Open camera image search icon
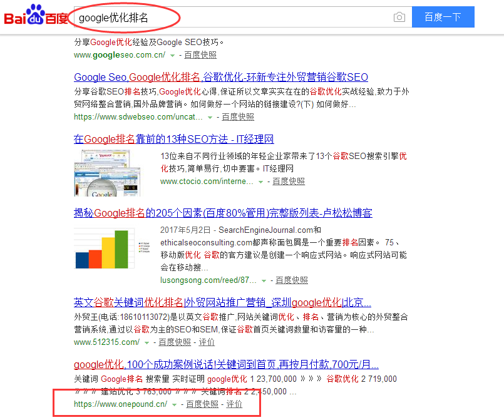504x420 pixels. (399, 17)
